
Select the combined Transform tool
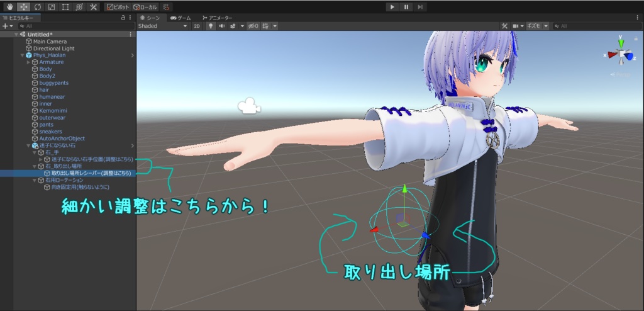(79, 7)
